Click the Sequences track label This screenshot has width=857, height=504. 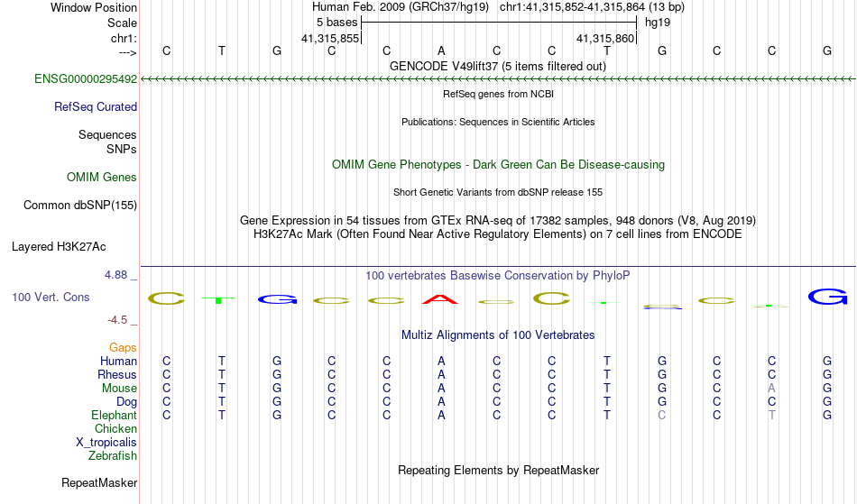[x=107, y=134]
